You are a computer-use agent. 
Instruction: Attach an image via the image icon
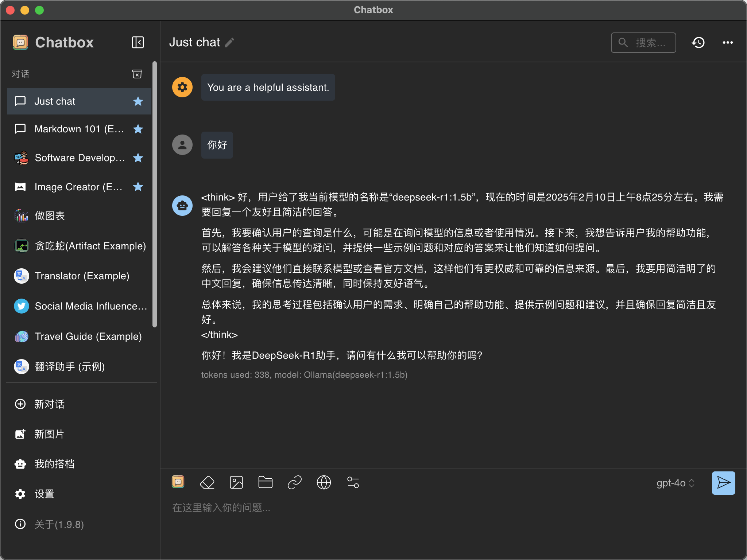pos(236,482)
